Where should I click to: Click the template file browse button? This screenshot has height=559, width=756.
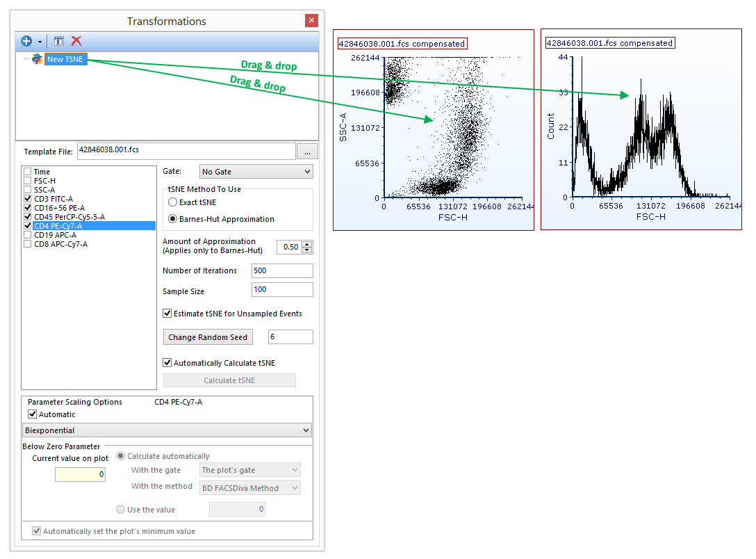(306, 151)
